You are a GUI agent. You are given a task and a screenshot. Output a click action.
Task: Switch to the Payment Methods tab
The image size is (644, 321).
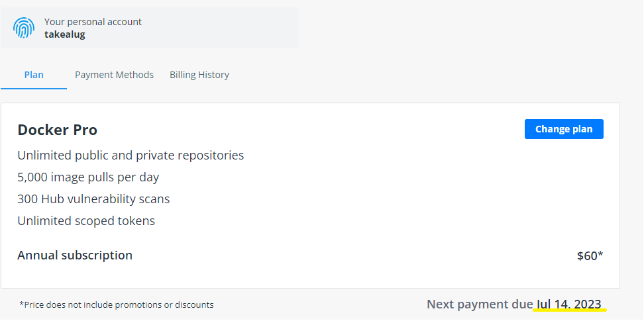(x=114, y=75)
